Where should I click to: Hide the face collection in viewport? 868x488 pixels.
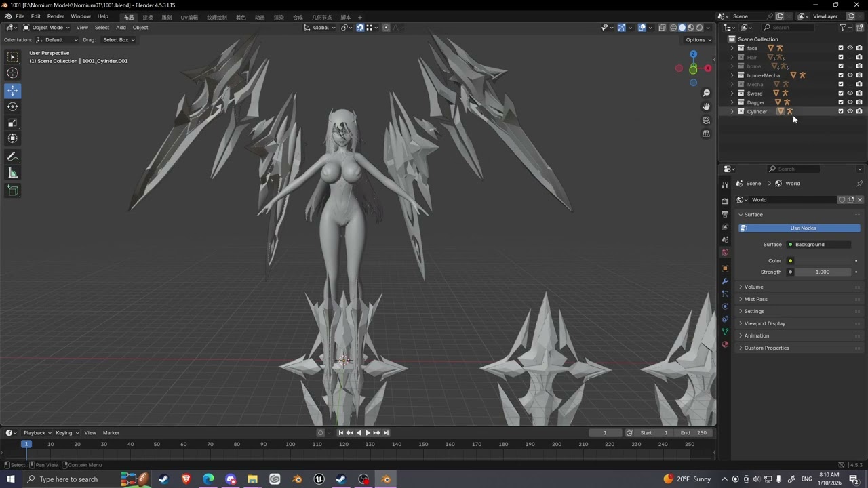[850, 48]
